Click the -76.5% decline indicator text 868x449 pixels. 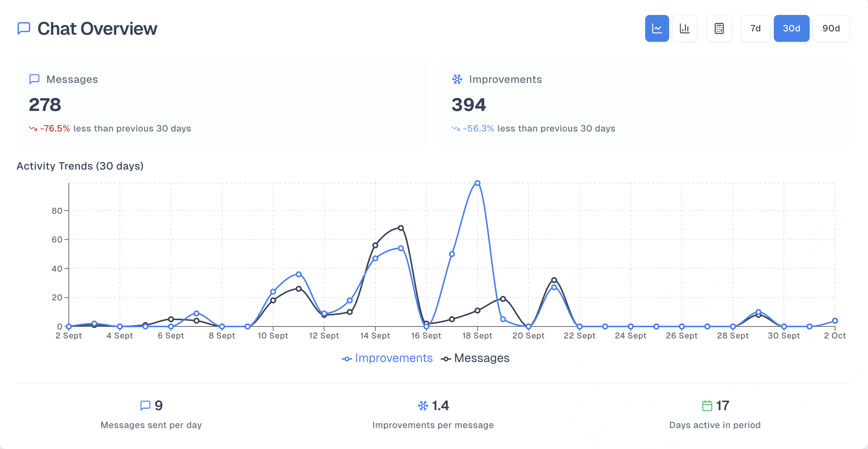click(55, 128)
